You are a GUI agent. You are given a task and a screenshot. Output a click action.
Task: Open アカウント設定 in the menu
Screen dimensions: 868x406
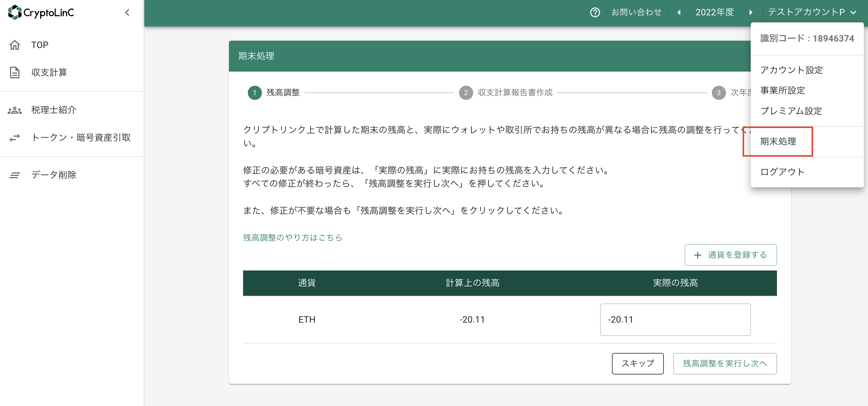click(791, 70)
